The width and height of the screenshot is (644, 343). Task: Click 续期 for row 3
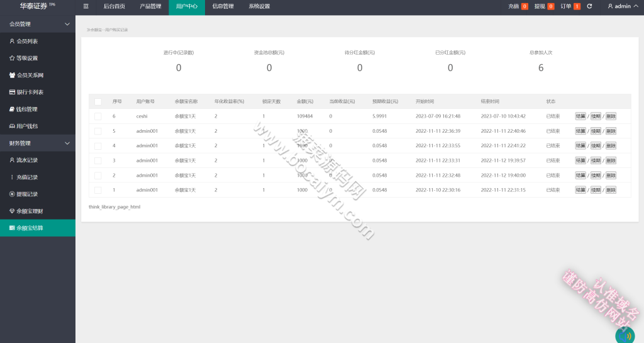[x=596, y=160]
